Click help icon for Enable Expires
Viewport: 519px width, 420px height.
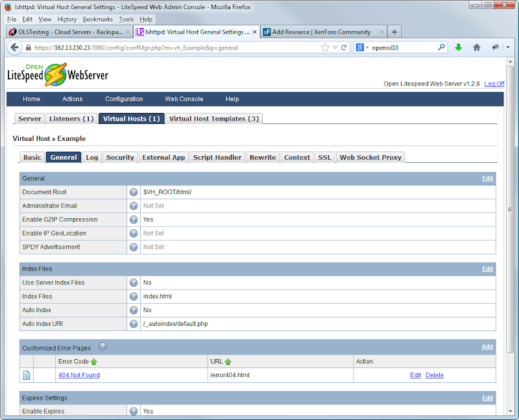pyautogui.click(x=134, y=411)
